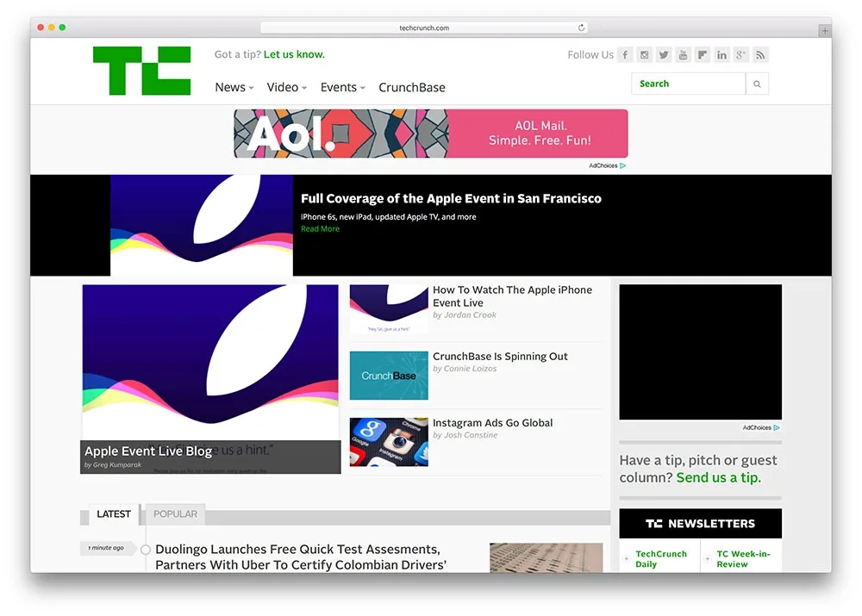
Task: Click the techcrunch.com address bar
Action: click(424, 28)
